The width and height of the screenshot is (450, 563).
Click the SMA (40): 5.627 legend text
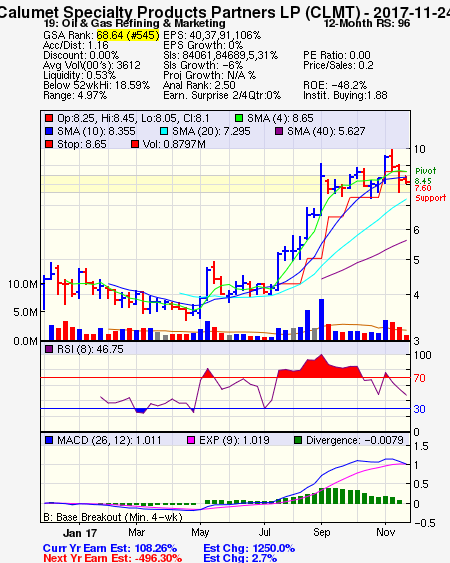326,131
